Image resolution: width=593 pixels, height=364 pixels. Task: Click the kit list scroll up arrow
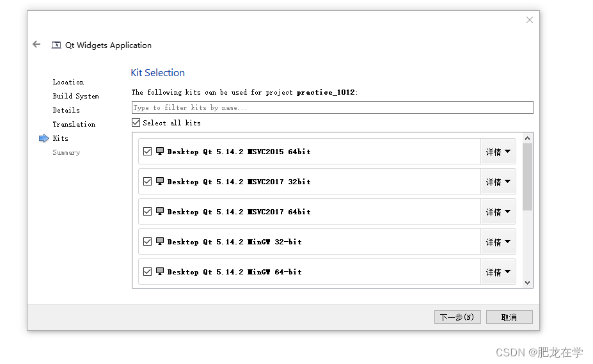pos(528,138)
